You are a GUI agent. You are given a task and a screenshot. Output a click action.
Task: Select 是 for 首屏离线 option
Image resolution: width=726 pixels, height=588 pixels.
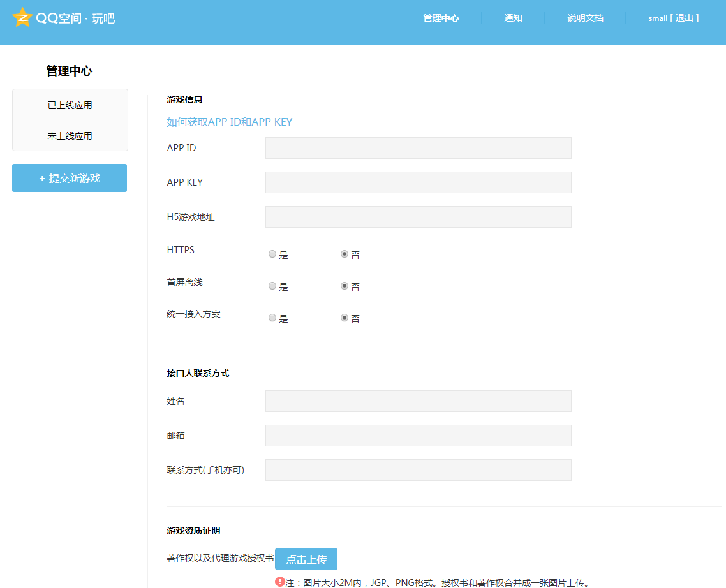point(272,285)
